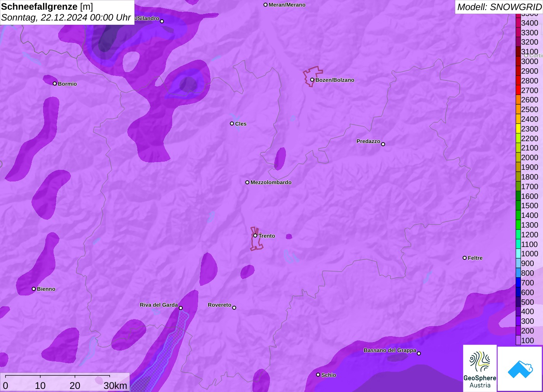The height and width of the screenshot is (392, 543).
Task: Click the Schneefallgrenze [m] title
Action: (47, 7)
